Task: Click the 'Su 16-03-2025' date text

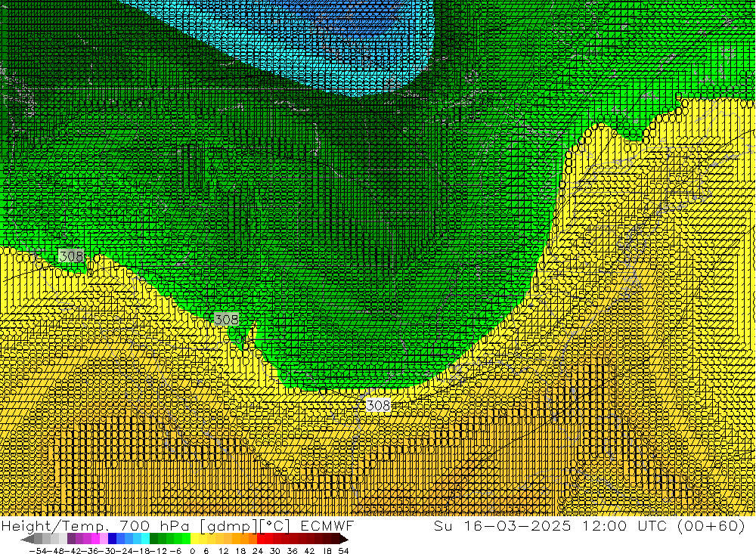Action: [x=503, y=525]
